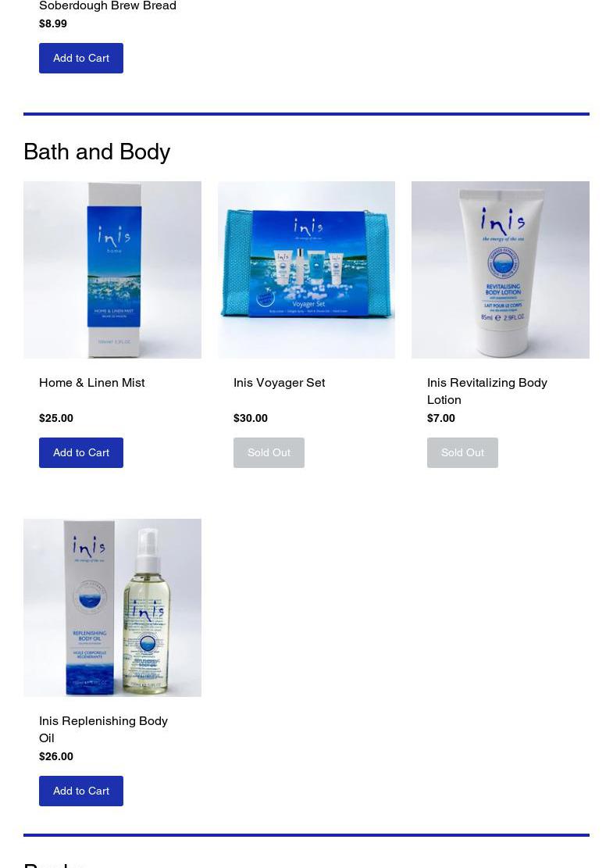
Task: Add Home & Linen Mist to cart
Action: (x=80, y=453)
